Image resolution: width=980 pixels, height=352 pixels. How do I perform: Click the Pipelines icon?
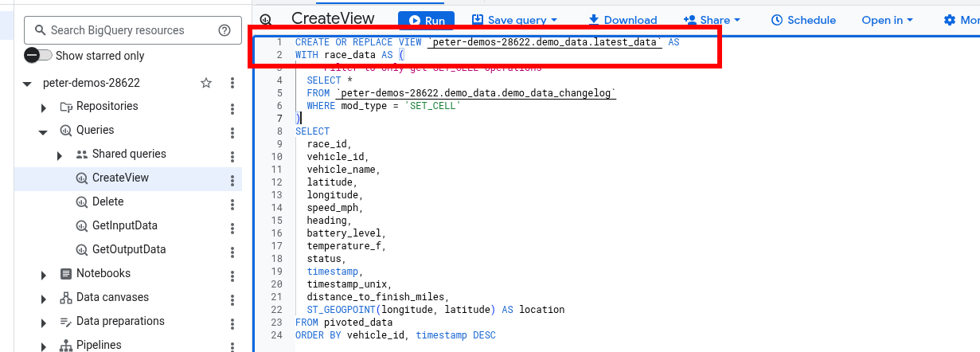coord(66,346)
